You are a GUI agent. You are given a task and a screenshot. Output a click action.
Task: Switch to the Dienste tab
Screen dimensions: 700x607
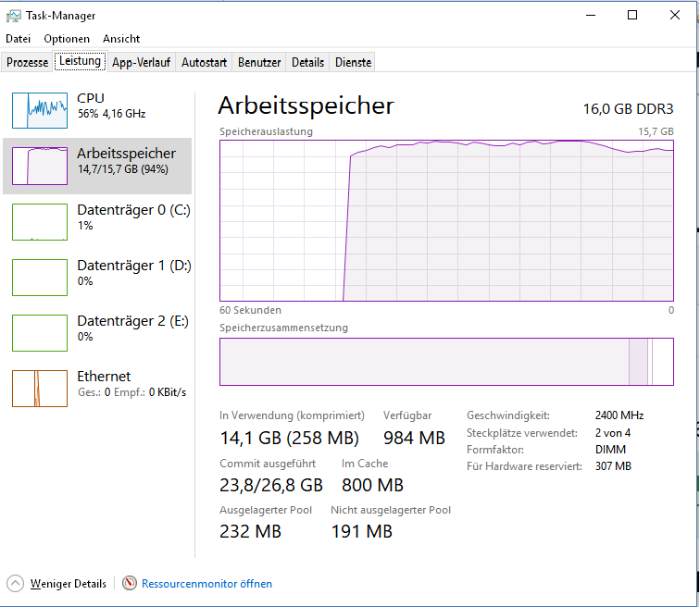[x=353, y=62]
